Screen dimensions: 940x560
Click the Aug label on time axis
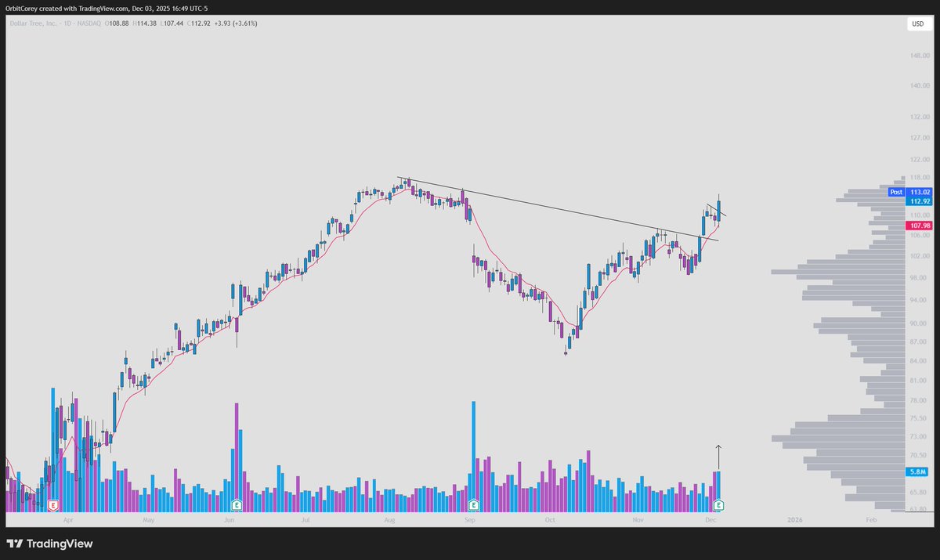click(x=390, y=519)
